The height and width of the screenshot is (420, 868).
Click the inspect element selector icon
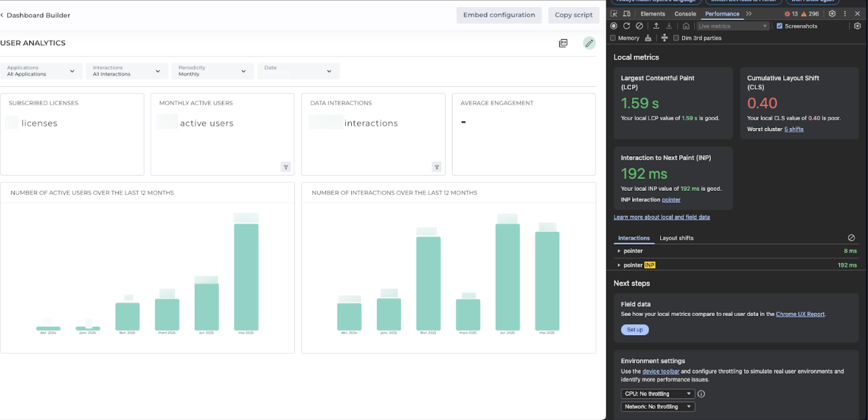(614, 13)
